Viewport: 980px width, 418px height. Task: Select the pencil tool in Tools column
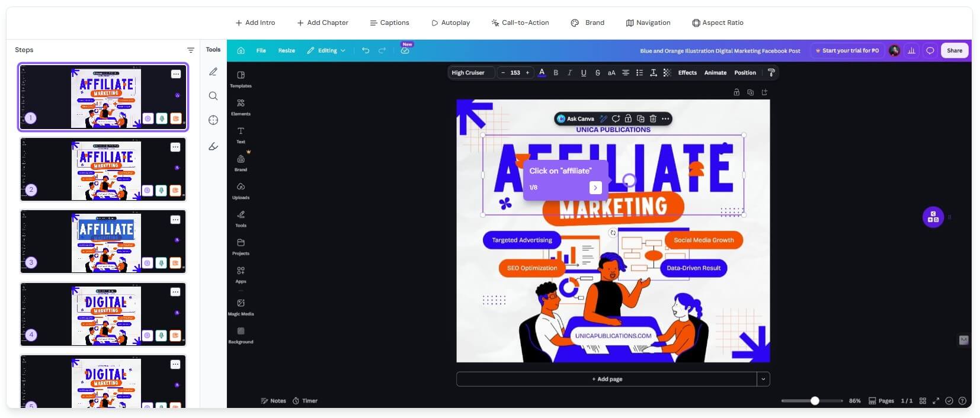point(213,72)
